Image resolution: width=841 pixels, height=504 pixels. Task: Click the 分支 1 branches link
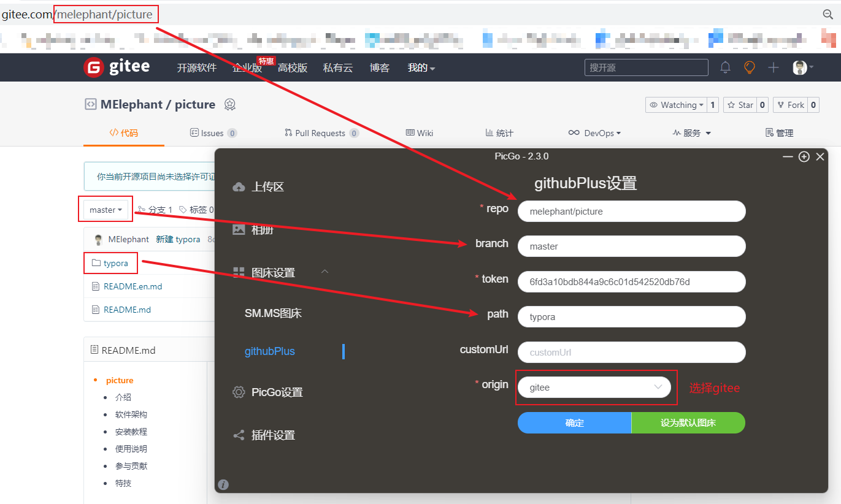click(x=156, y=210)
